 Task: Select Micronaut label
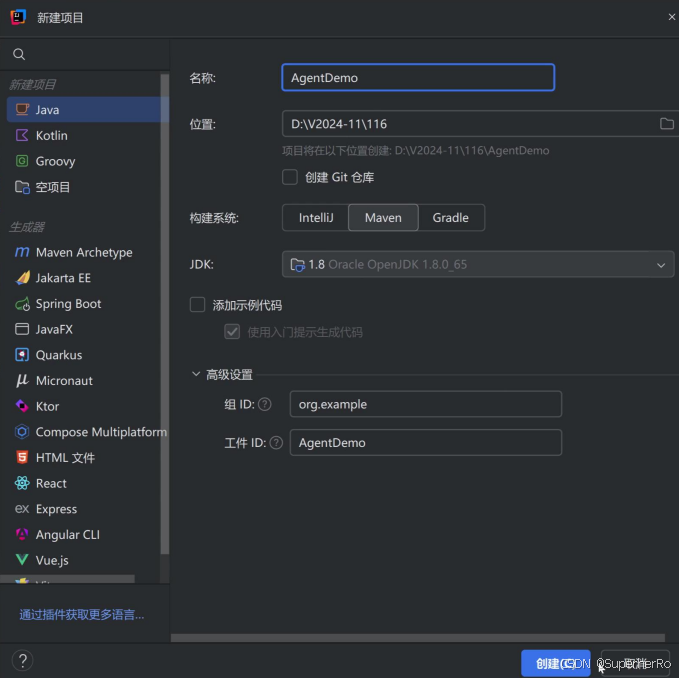pyautogui.click(x=64, y=381)
